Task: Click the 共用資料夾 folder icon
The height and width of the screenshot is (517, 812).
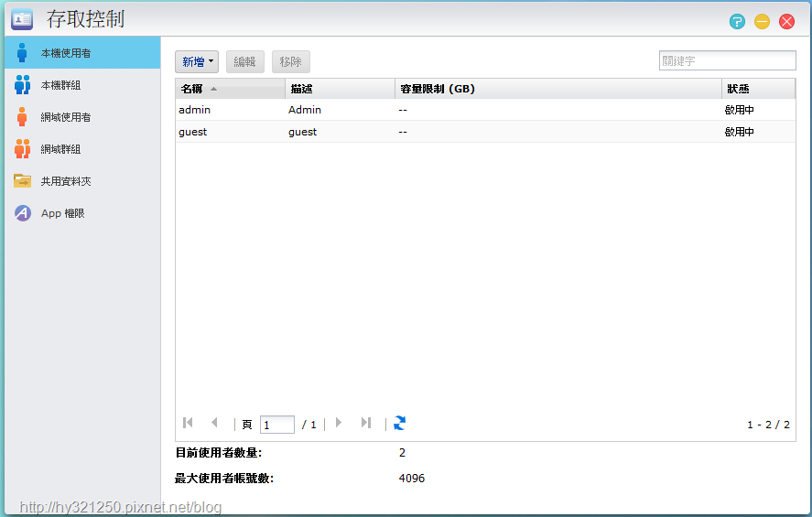Action: (x=22, y=181)
